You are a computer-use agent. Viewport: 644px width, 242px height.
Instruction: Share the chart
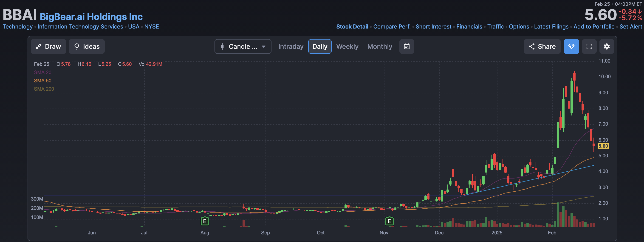pyautogui.click(x=542, y=46)
